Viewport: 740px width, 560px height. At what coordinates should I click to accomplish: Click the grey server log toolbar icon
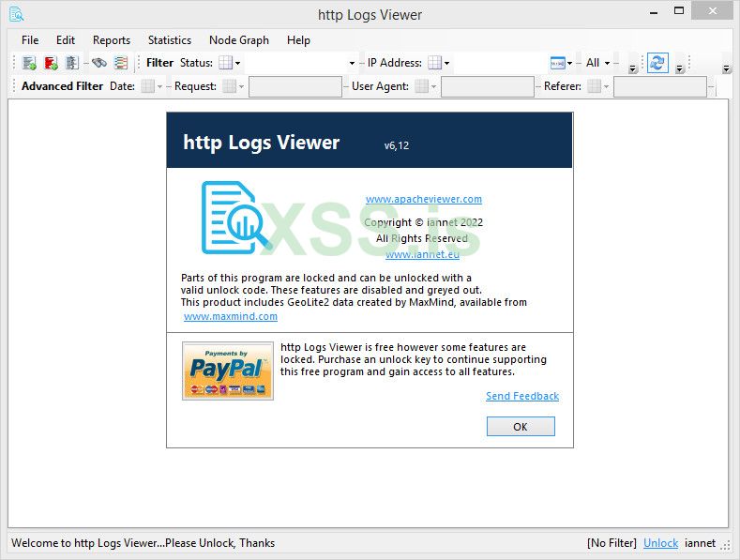click(71, 63)
